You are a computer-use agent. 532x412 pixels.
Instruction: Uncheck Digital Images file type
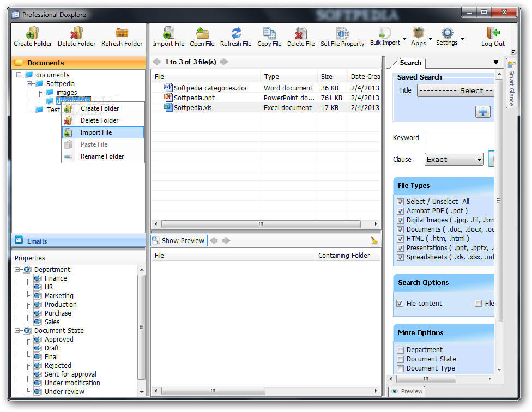click(x=400, y=220)
